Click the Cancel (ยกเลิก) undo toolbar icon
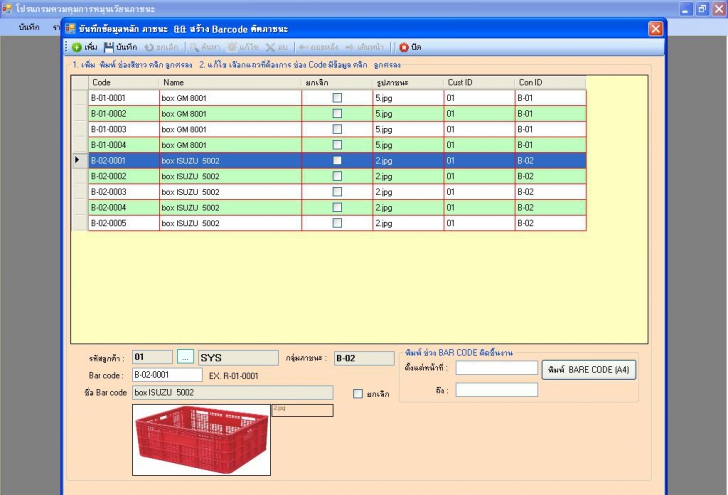 [149, 47]
